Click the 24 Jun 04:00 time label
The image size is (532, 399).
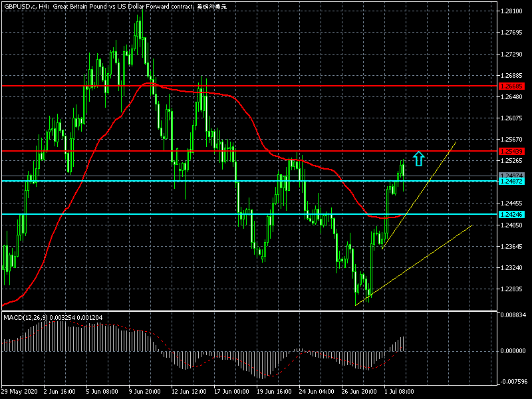(x=317, y=392)
